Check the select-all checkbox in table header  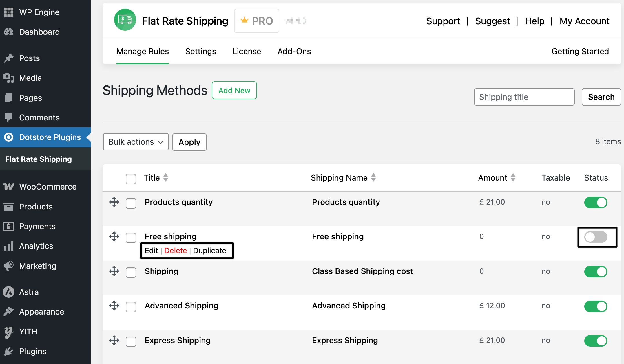[131, 179]
